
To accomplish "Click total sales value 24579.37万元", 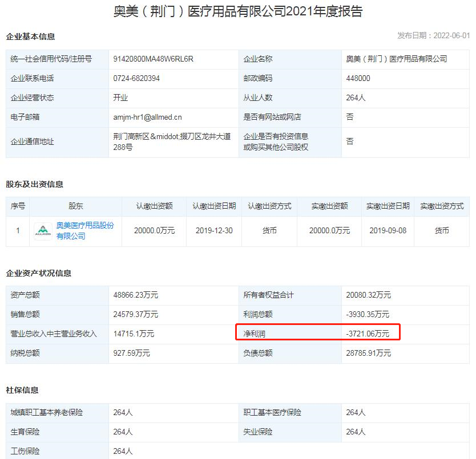I will coord(136,314).
